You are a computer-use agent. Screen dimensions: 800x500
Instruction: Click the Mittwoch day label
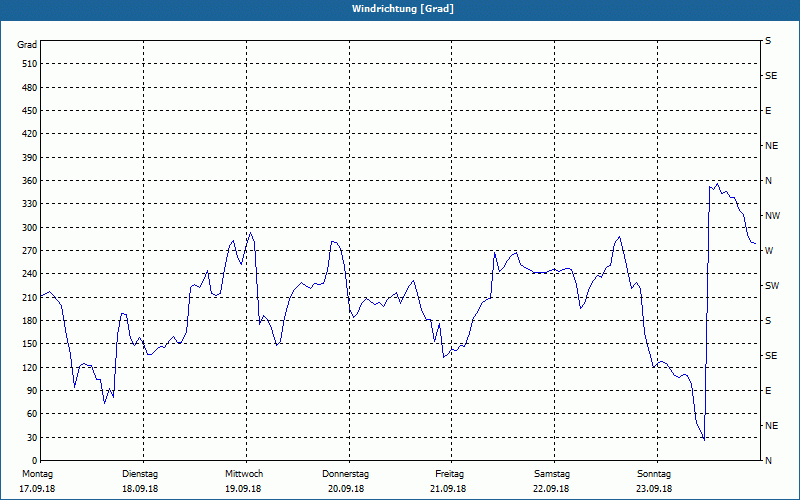pyautogui.click(x=244, y=474)
